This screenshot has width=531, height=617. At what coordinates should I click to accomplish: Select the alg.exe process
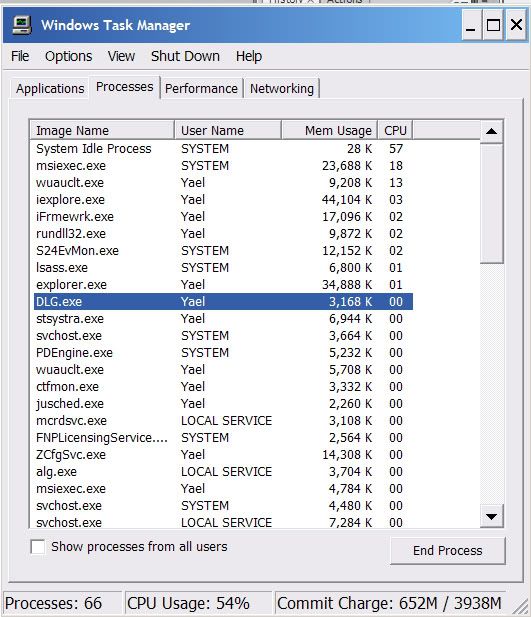(223, 471)
